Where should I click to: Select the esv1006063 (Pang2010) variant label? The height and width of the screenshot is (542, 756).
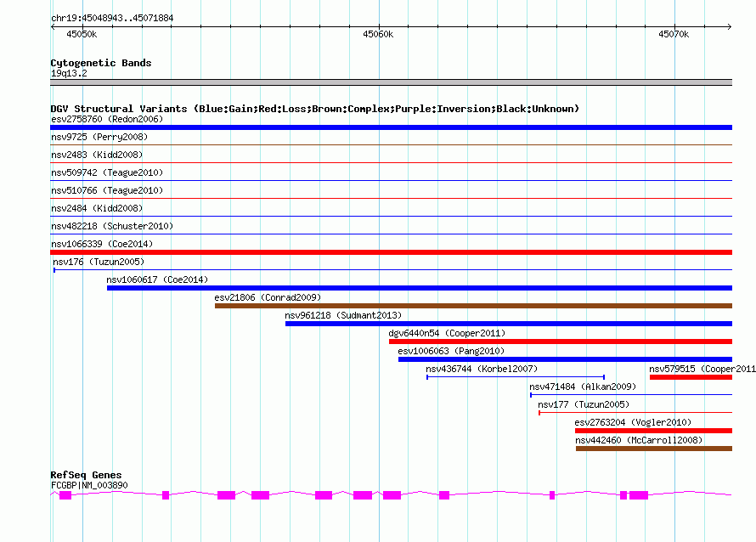[451, 351]
